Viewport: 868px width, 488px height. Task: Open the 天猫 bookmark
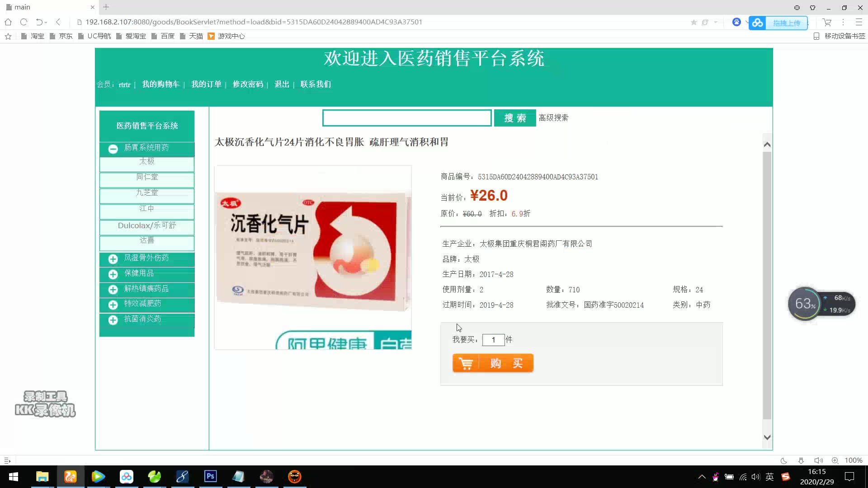(191, 36)
